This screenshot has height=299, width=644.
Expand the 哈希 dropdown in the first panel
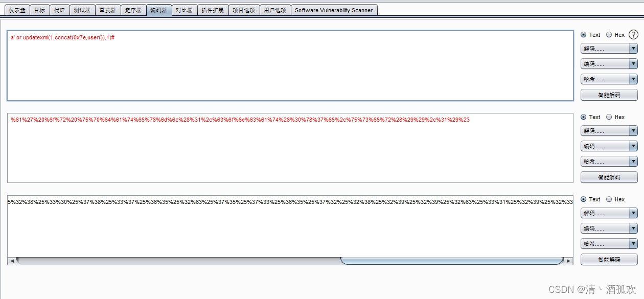tap(609, 79)
